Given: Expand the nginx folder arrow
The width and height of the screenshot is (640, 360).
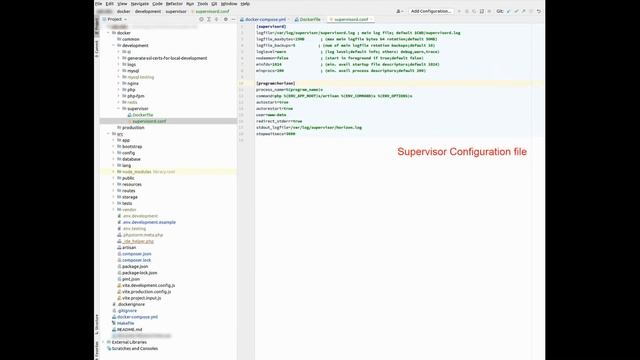Looking at the screenshot, I should click(119, 83).
